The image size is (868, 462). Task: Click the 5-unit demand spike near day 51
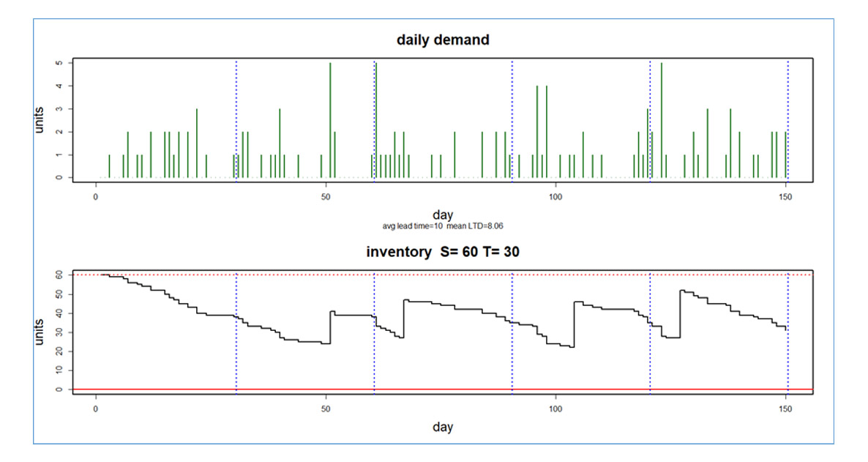[330, 110]
